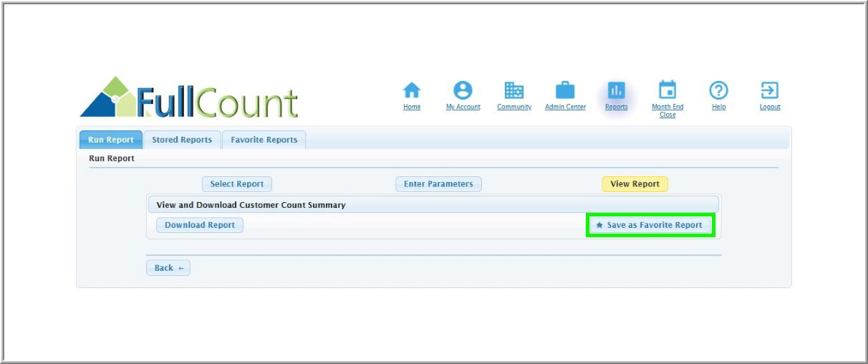Click the Admin Center text link
The width and height of the screenshot is (868, 364).
coord(565,107)
